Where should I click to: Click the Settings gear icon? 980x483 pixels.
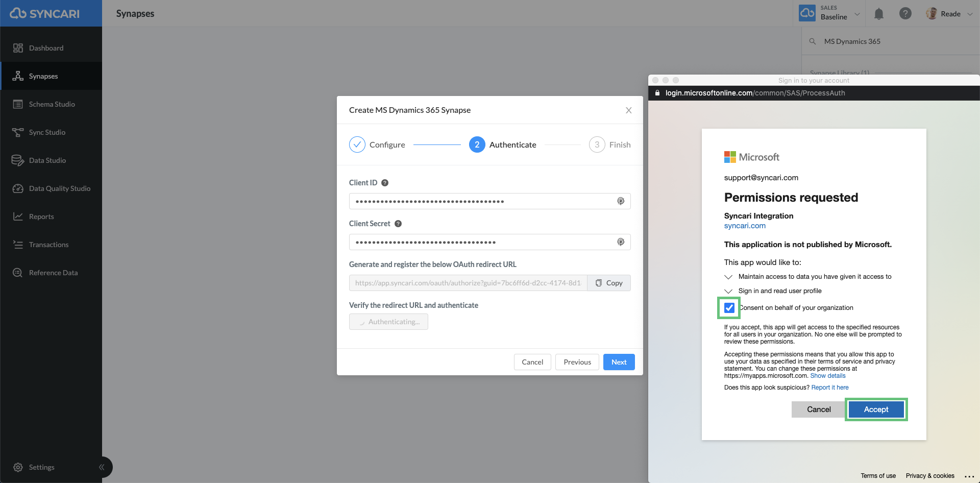click(x=18, y=467)
